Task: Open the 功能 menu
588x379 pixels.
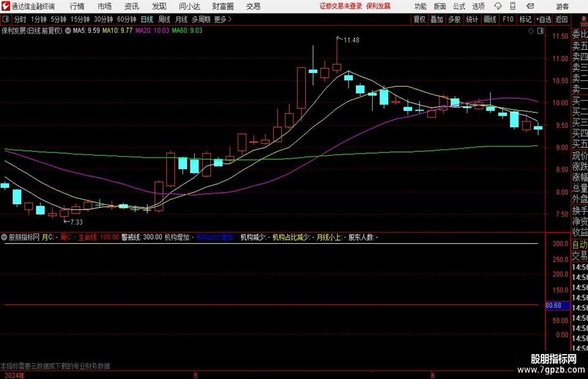Action: pos(421,6)
